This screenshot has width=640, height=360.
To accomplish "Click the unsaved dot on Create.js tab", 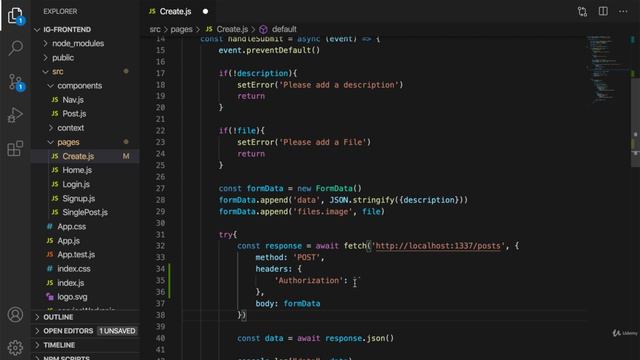I will [205, 11].
